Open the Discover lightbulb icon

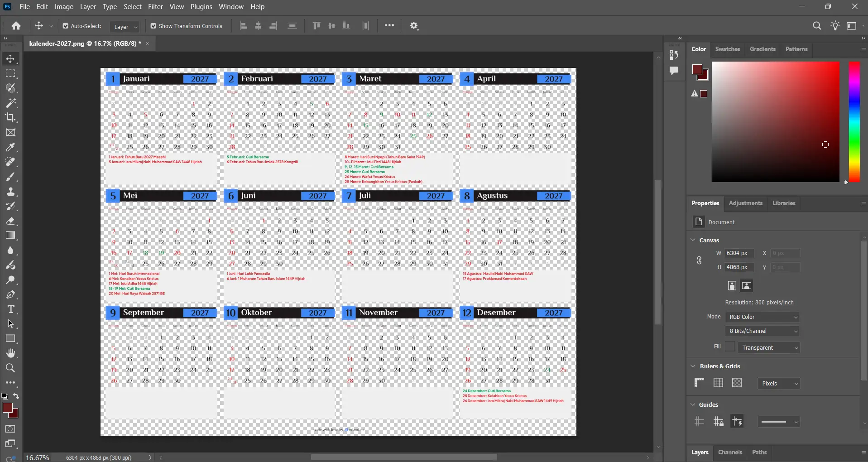(x=835, y=26)
